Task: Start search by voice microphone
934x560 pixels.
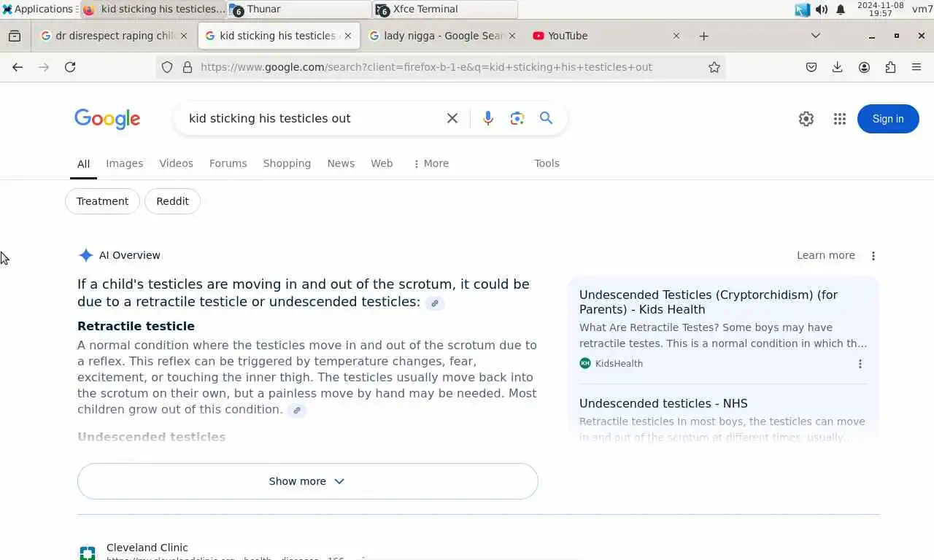Action: coord(488,118)
